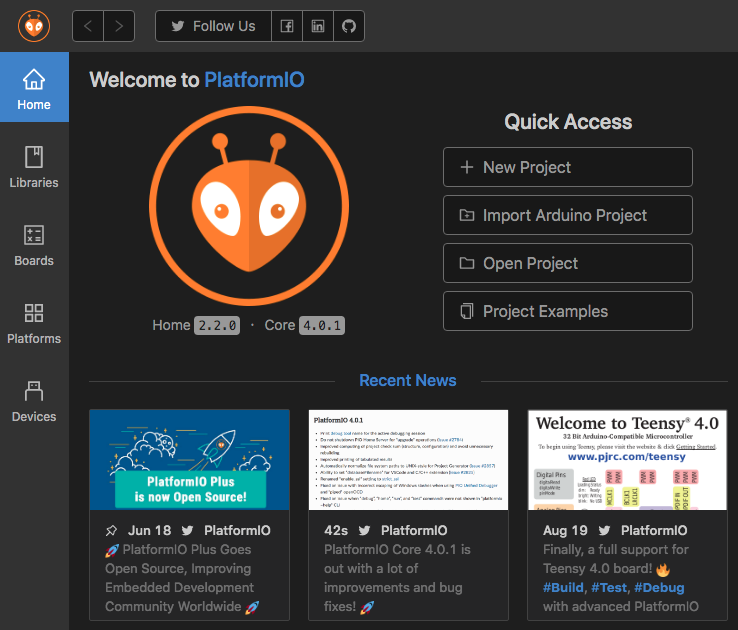Click 'PlatformIO Core 4.0.1 is' news text
738x630 pixels.
coord(397,550)
